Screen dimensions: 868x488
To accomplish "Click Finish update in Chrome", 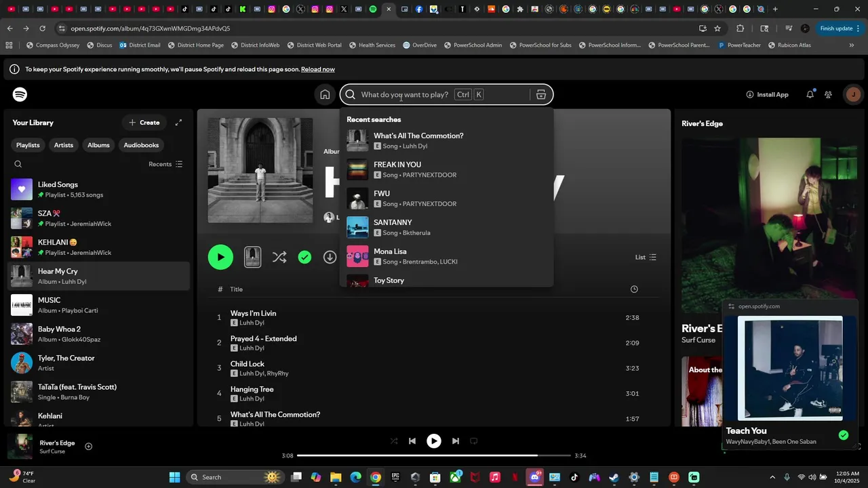I will pyautogui.click(x=840, y=28).
